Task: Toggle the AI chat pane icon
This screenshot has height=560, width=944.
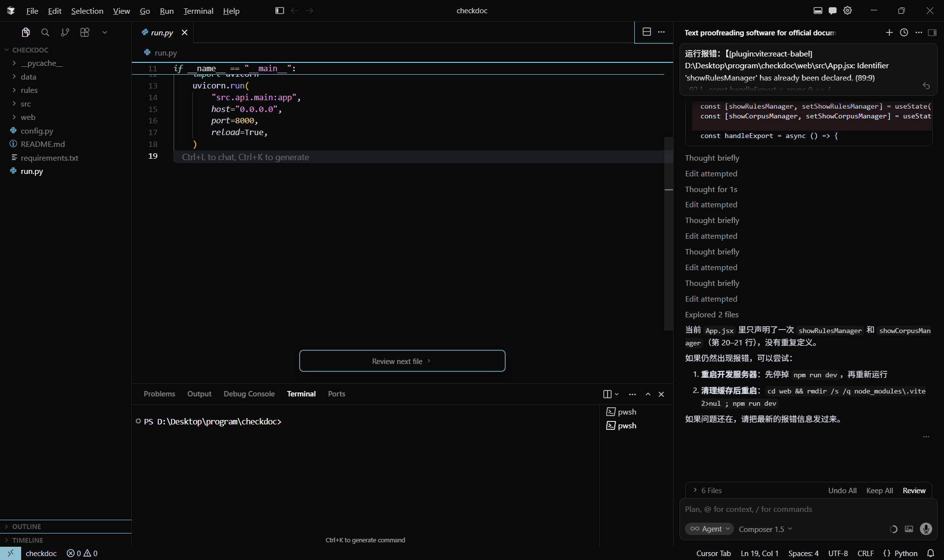Action: coord(832,10)
